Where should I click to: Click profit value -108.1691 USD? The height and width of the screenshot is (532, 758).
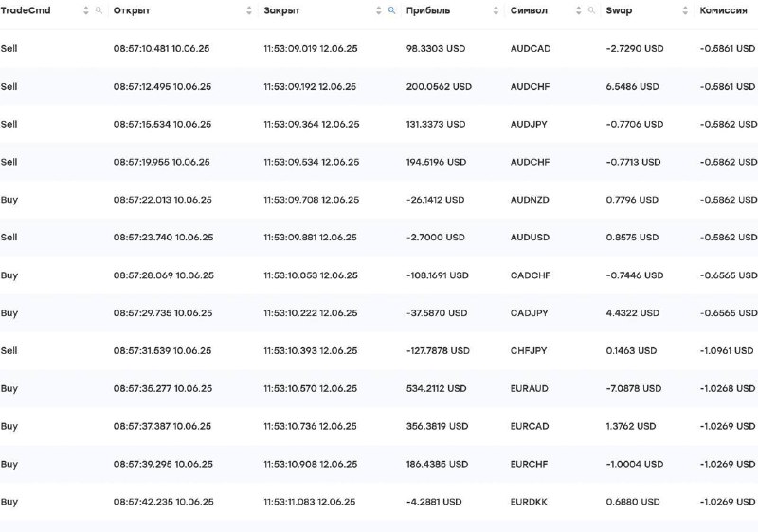click(438, 275)
